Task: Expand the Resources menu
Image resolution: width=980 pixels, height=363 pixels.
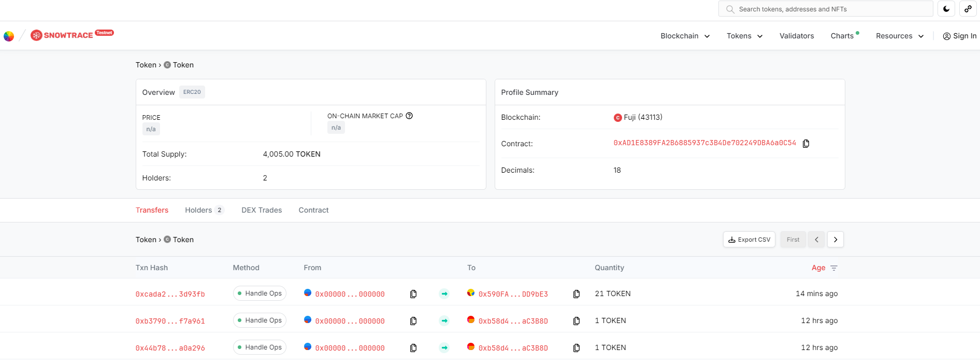Action: coord(900,36)
